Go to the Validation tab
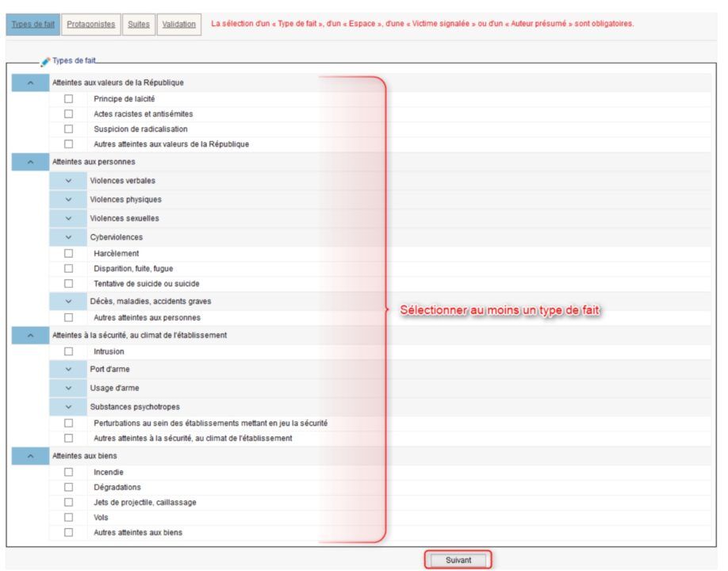Image resolution: width=728 pixels, height=571 pixels. 178,25
